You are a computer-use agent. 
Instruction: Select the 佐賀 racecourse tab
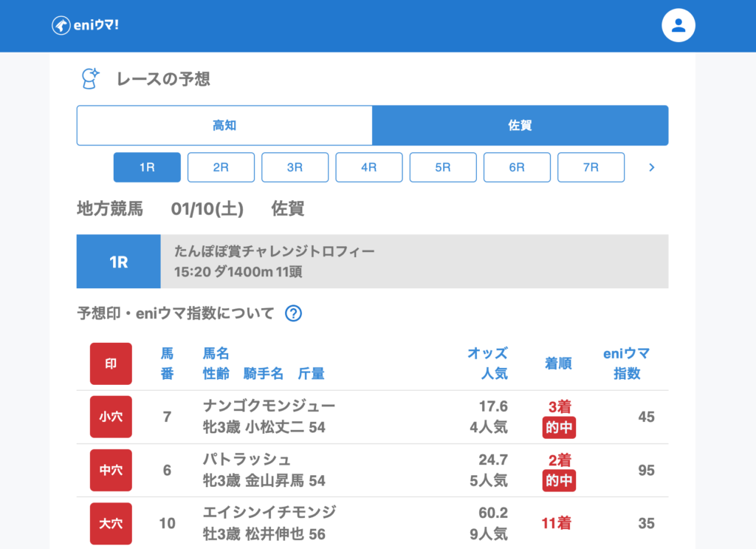click(x=520, y=126)
